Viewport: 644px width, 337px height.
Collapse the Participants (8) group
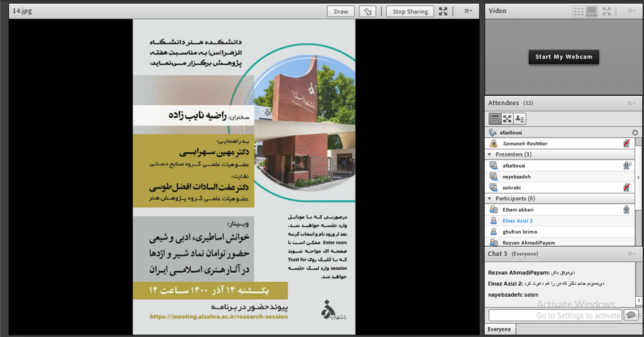click(490, 198)
